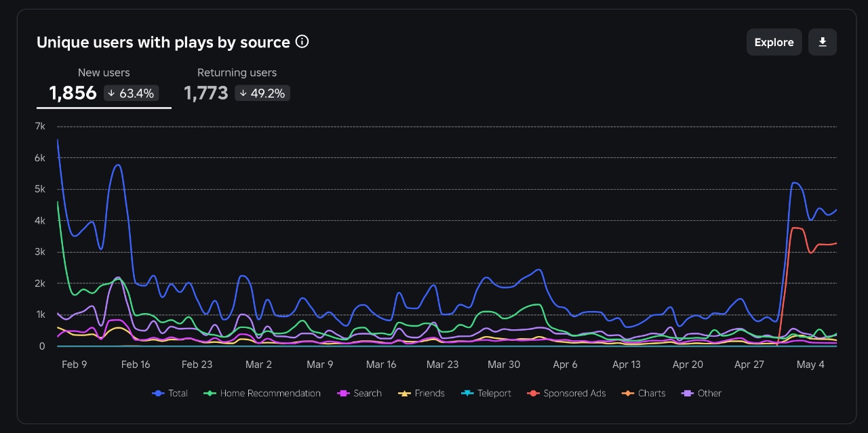Viewport: 868px width, 433px height.
Task: Click the Feb 16 date label on the x-axis
Action: (136, 365)
